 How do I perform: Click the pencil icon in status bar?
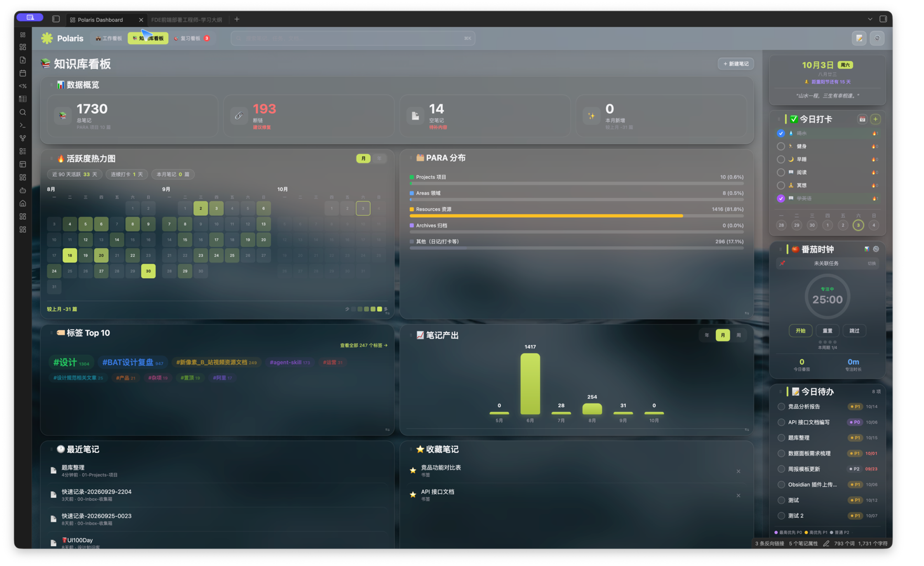[x=826, y=543]
